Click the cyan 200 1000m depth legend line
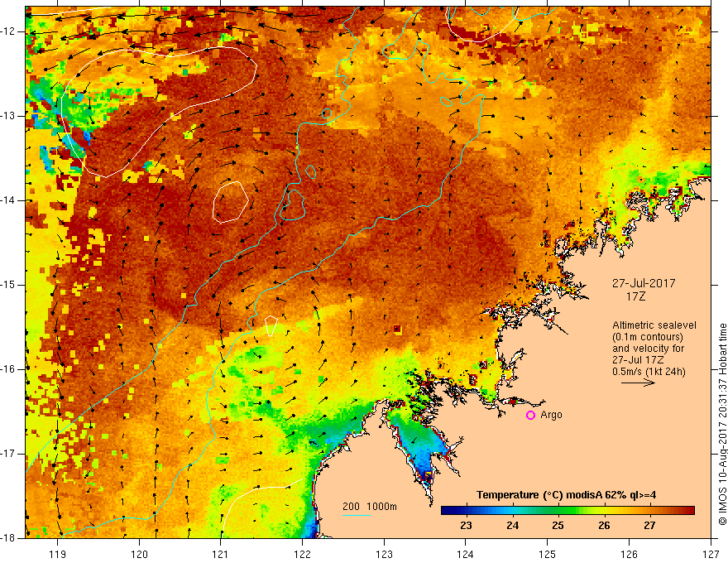 (356, 515)
